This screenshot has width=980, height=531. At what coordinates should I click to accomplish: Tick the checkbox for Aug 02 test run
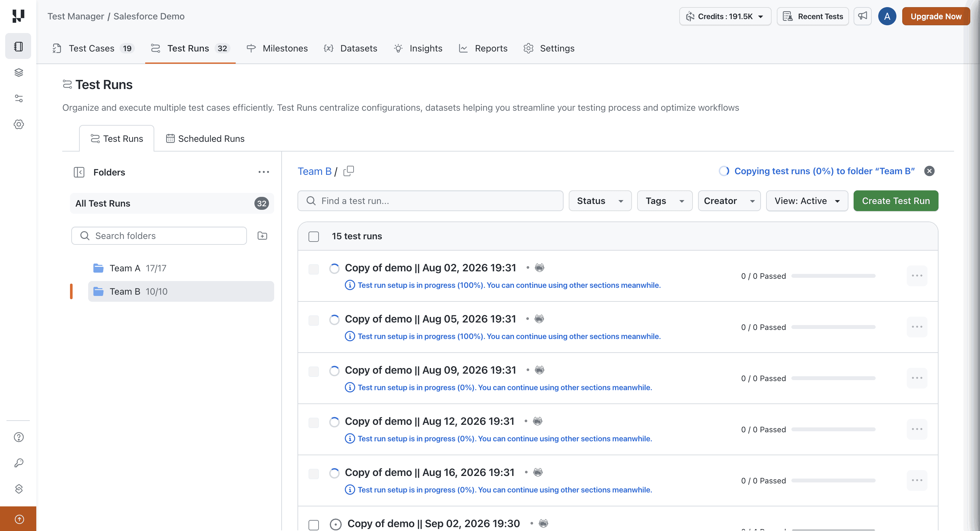313,269
